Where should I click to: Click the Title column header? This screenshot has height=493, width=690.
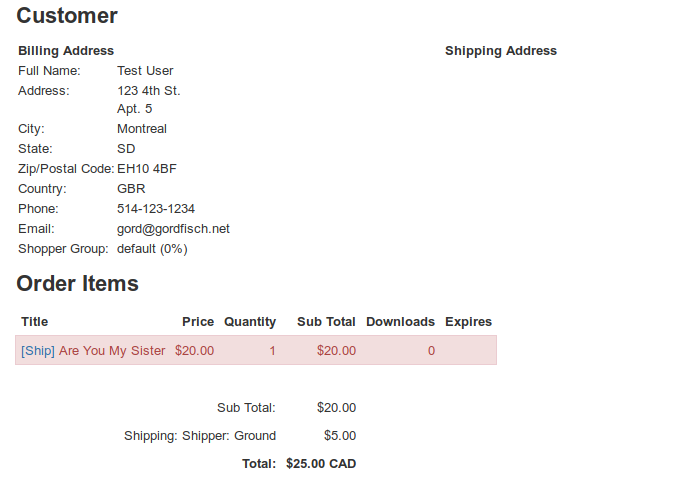point(35,322)
